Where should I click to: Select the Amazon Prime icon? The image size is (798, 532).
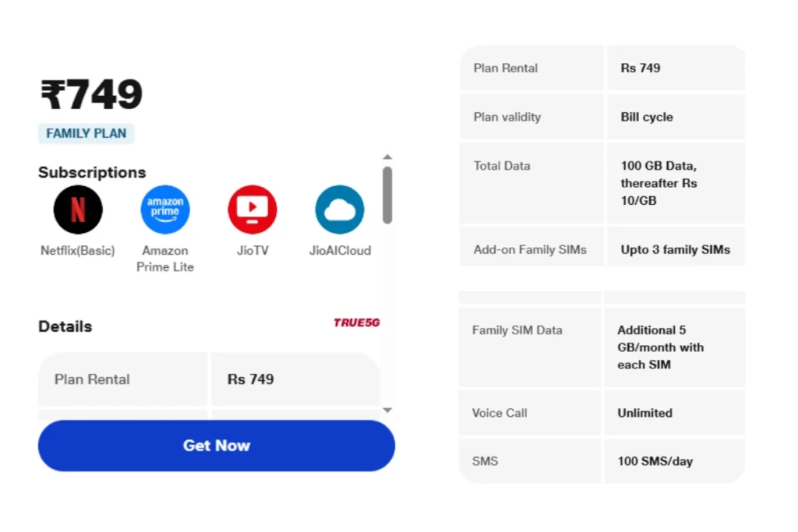tap(165, 210)
